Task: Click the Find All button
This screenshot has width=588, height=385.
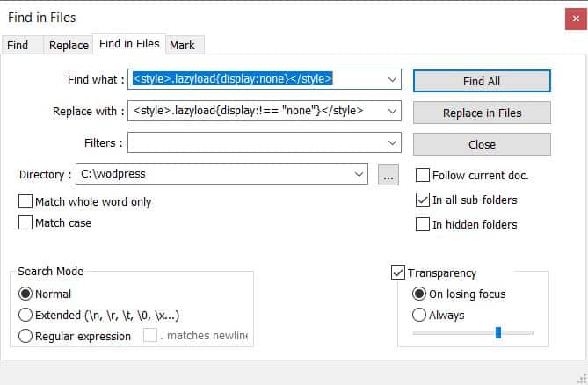Action: [482, 81]
